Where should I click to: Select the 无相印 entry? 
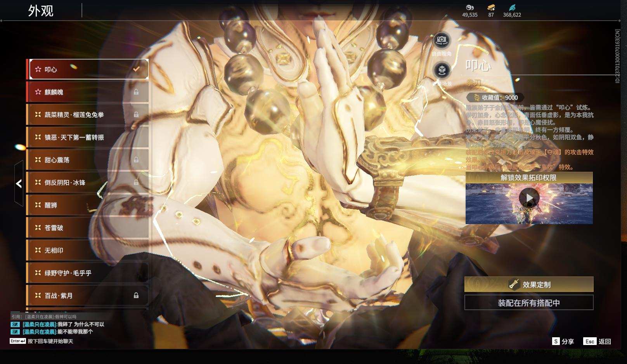[x=88, y=250]
